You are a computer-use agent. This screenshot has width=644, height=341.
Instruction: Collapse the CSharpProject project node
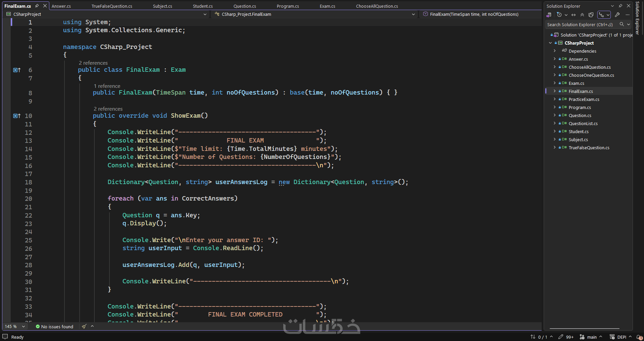tap(550, 43)
